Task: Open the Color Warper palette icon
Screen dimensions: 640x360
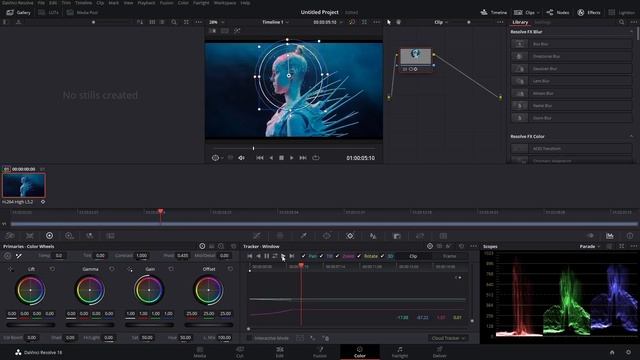Action: [280, 236]
